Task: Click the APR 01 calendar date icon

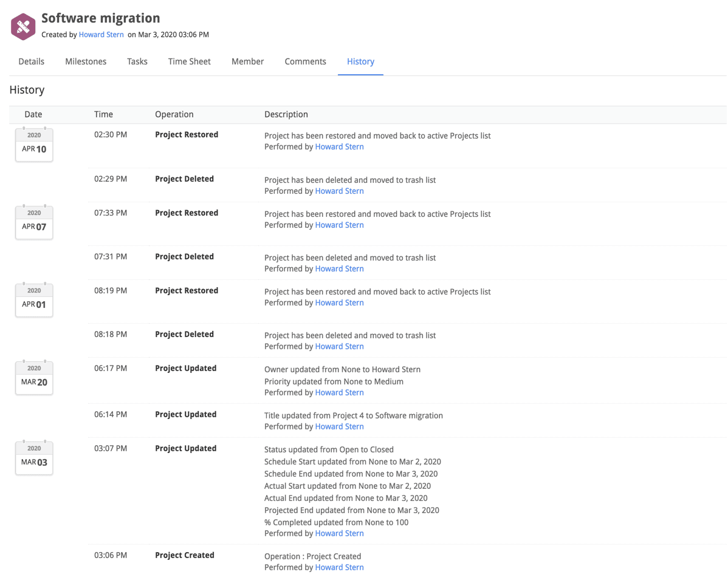Action: [x=34, y=300]
